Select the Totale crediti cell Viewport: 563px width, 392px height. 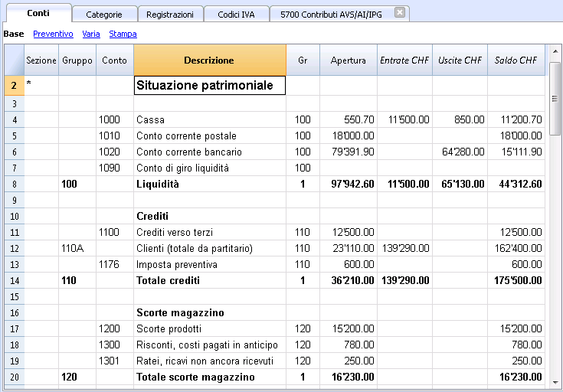pos(210,280)
